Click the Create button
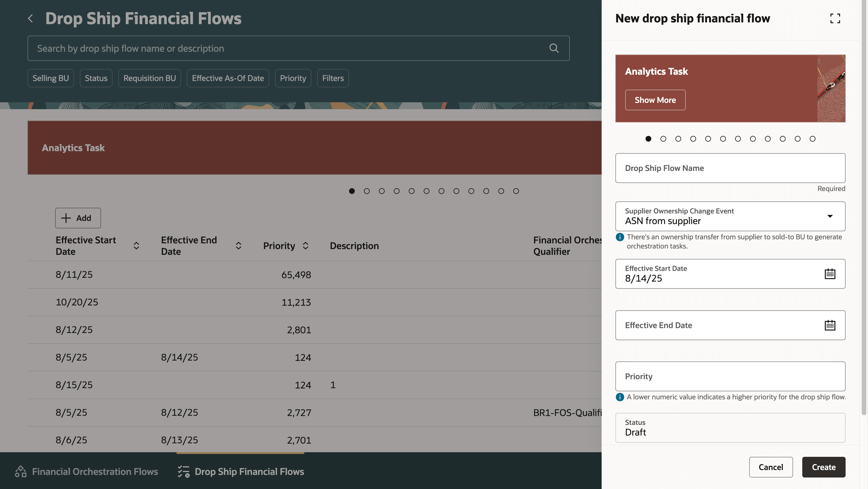This screenshot has height=489, width=868. coord(823,467)
